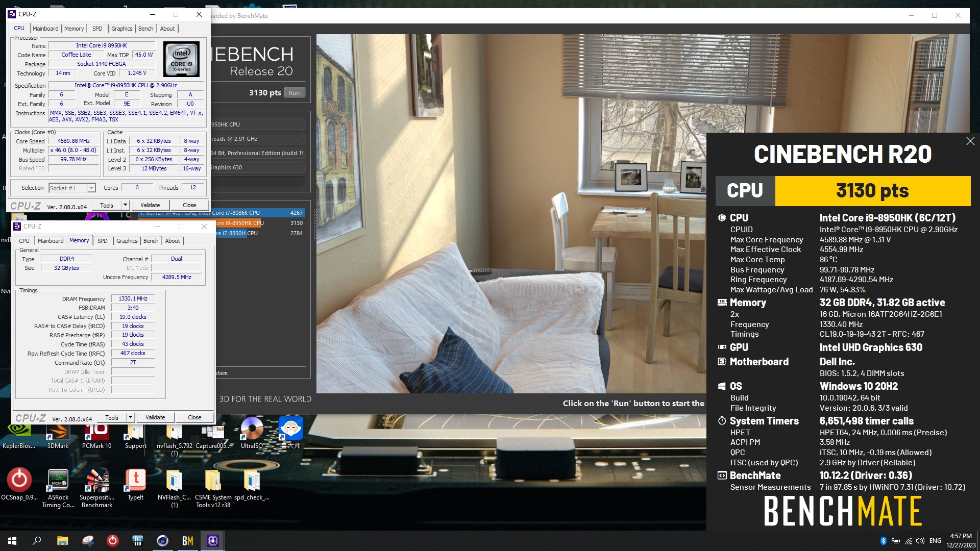This screenshot has height=551, width=980.
Task: Open SPD tab in lower CPU-Z window
Action: [x=102, y=241]
